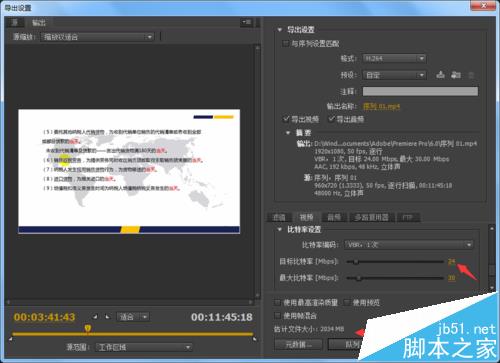Enable 使用最高渲染质量 checkbox
This screenshot has height=363, width=500.
click(277, 302)
